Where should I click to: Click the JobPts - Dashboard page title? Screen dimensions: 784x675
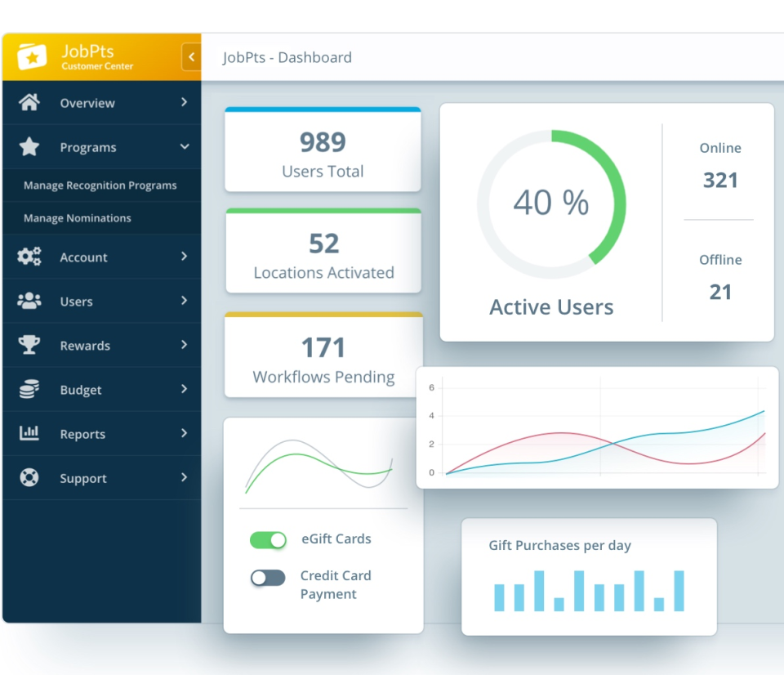[x=287, y=57]
